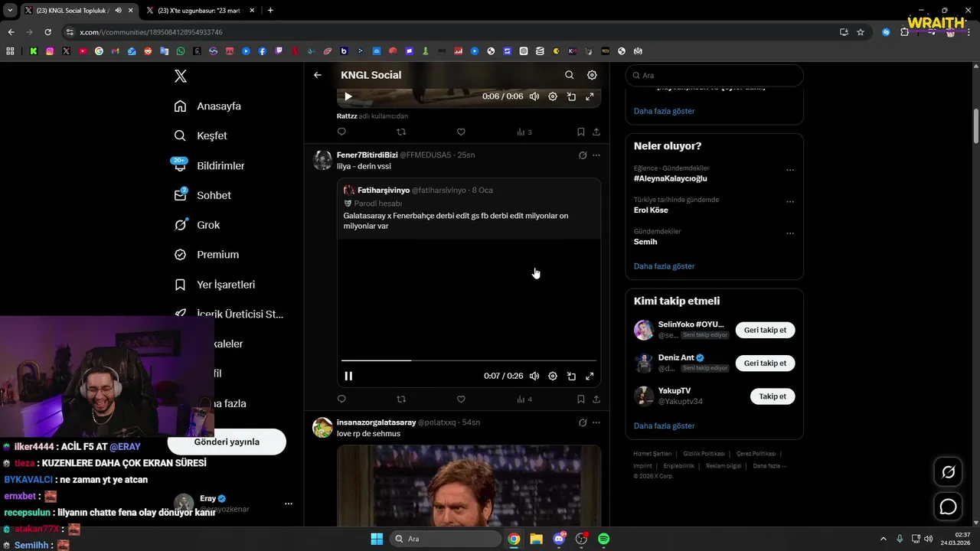The height and width of the screenshot is (551, 980).
Task: Like the Rattzz video post
Action: [461, 132]
